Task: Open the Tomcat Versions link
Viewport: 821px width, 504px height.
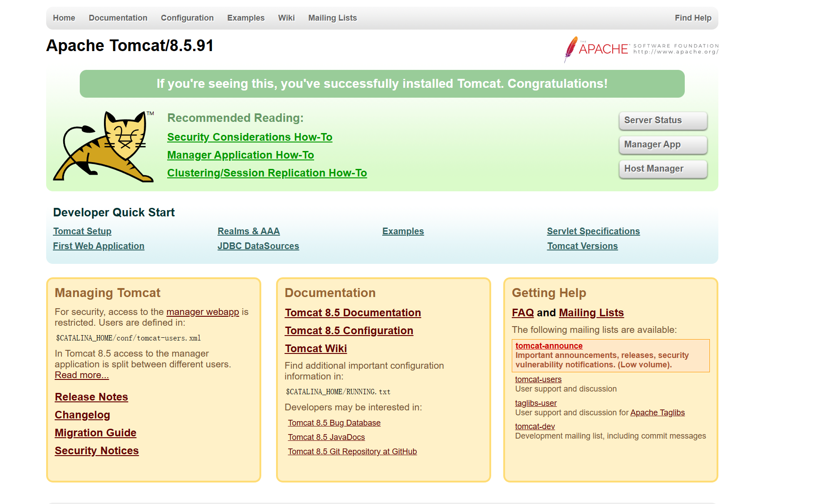Action: (x=582, y=246)
